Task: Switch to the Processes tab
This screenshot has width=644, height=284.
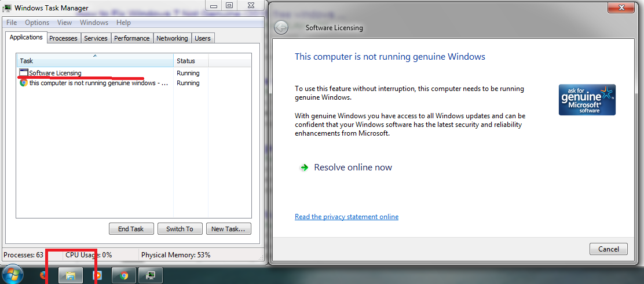Action: [63, 38]
